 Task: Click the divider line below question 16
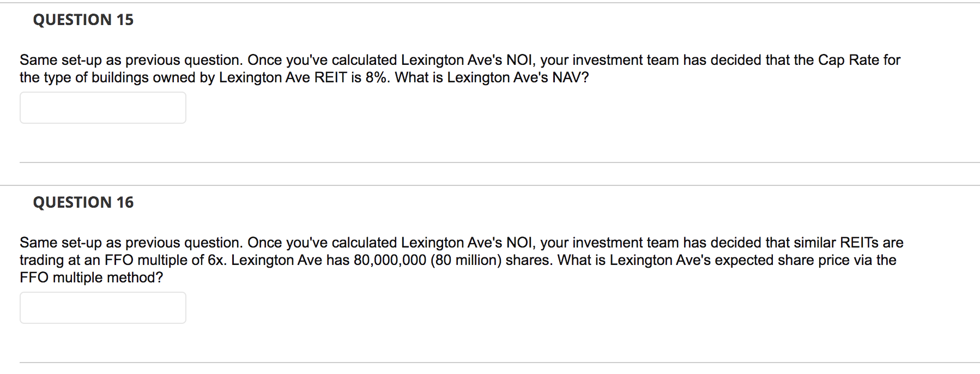pos(500,363)
